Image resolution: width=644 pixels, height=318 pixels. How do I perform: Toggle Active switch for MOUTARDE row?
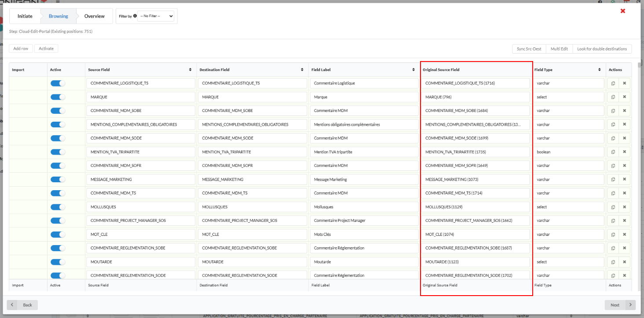(x=58, y=262)
